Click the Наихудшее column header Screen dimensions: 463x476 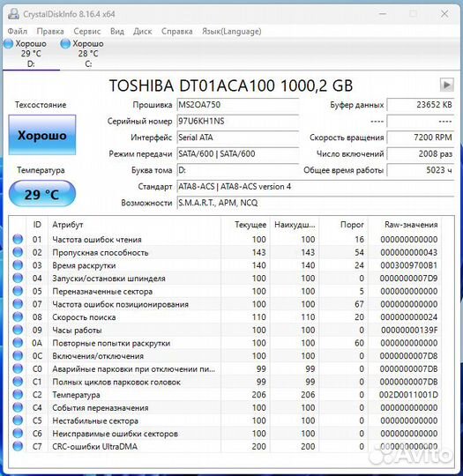(295, 225)
